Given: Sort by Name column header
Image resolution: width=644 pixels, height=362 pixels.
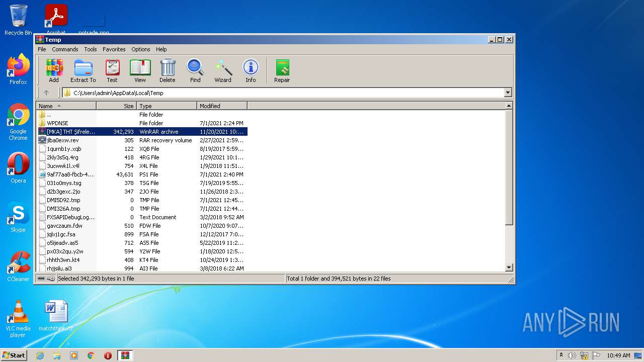Looking at the screenshot, I should [x=66, y=106].
